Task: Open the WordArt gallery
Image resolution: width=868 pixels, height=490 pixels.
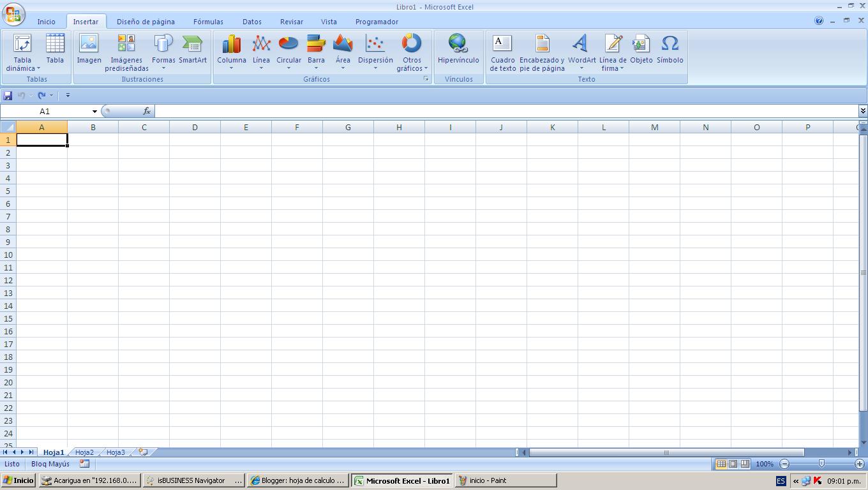Action: [581, 52]
